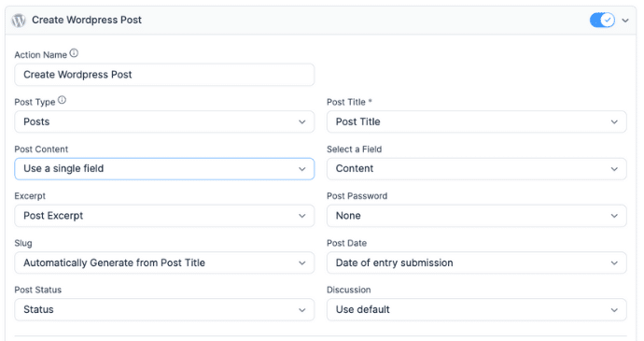
Task: Click the 'Select a Field' label
Action: (354, 149)
